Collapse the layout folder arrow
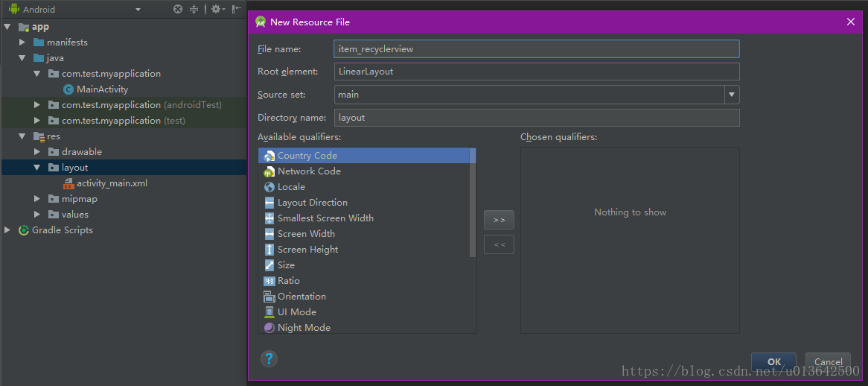Viewport: 868px width, 386px height. 36,167
